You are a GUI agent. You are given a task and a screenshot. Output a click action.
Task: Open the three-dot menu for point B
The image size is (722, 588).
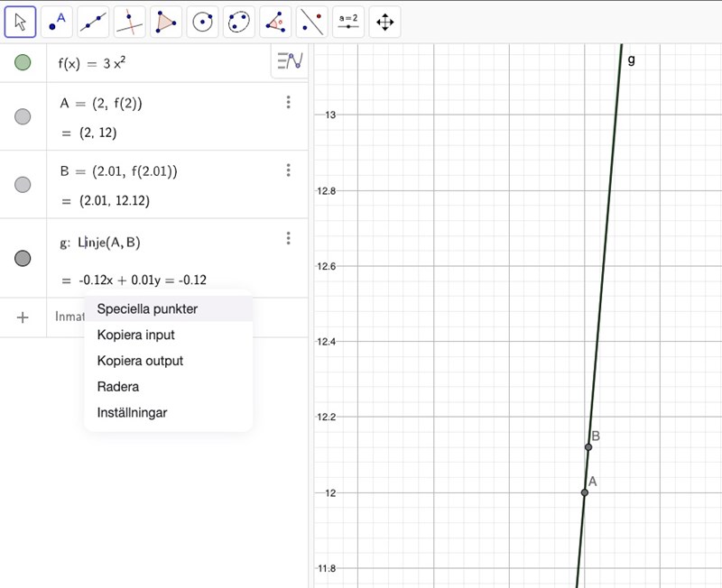[x=288, y=170]
